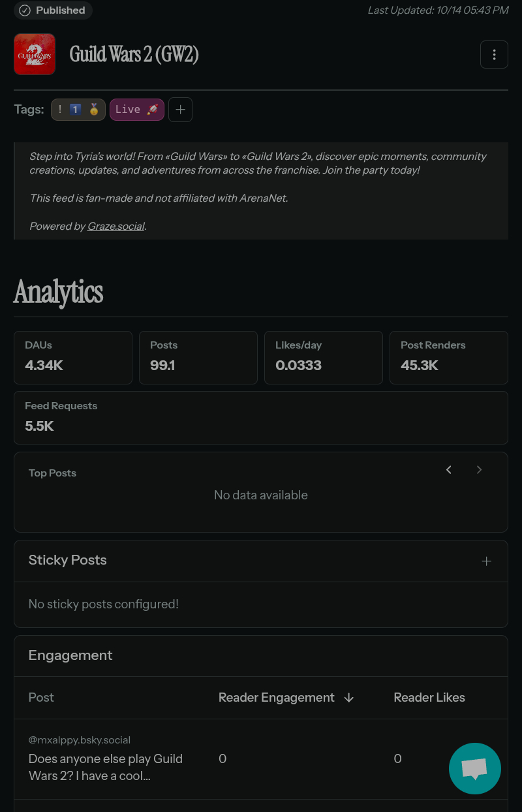Open the three-dot options menu
The width and height of the screenshot is (522, 812).
point(494,54)
